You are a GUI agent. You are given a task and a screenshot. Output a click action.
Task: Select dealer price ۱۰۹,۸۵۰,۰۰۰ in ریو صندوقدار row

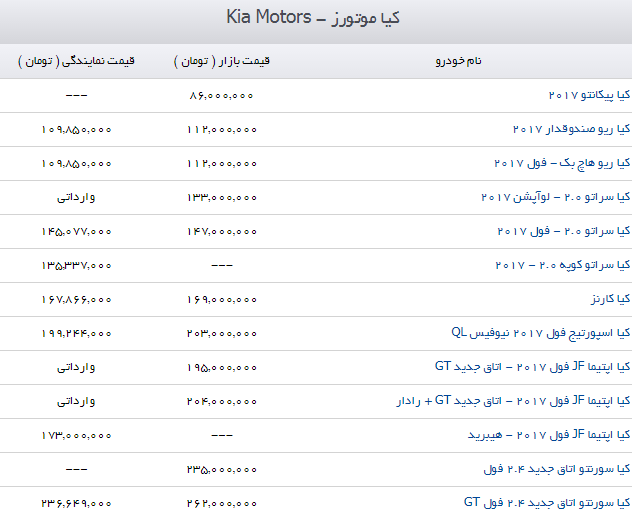(x=76, y=129)
